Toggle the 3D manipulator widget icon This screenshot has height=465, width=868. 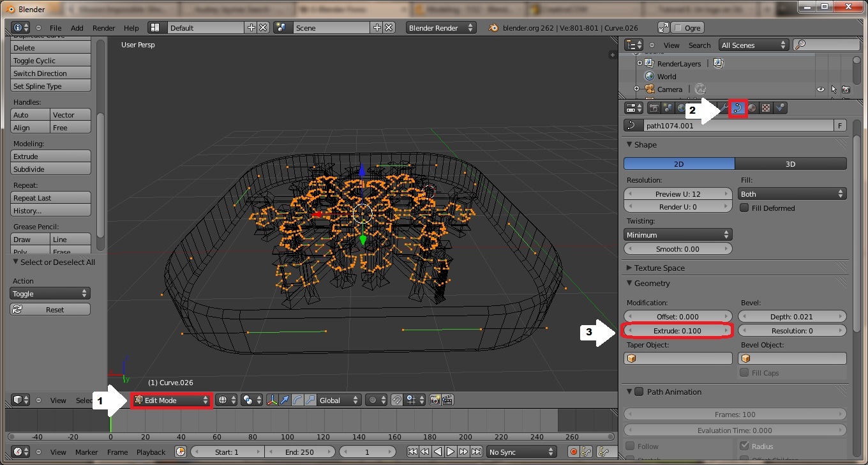point(272,400)
